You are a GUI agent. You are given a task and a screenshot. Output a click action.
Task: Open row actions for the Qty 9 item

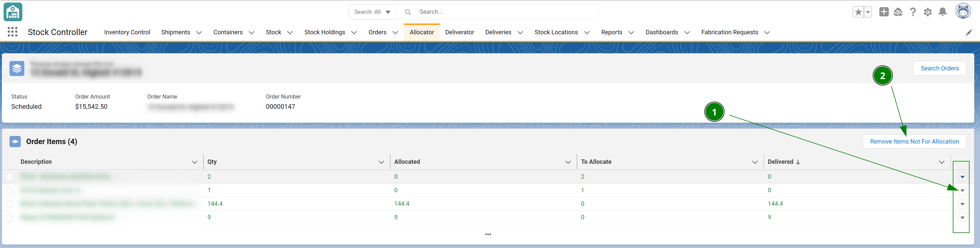[962, 218]
